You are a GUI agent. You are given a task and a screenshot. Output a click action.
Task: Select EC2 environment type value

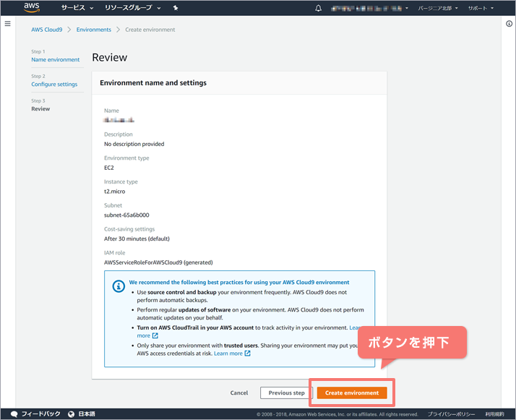coord(109,168)
